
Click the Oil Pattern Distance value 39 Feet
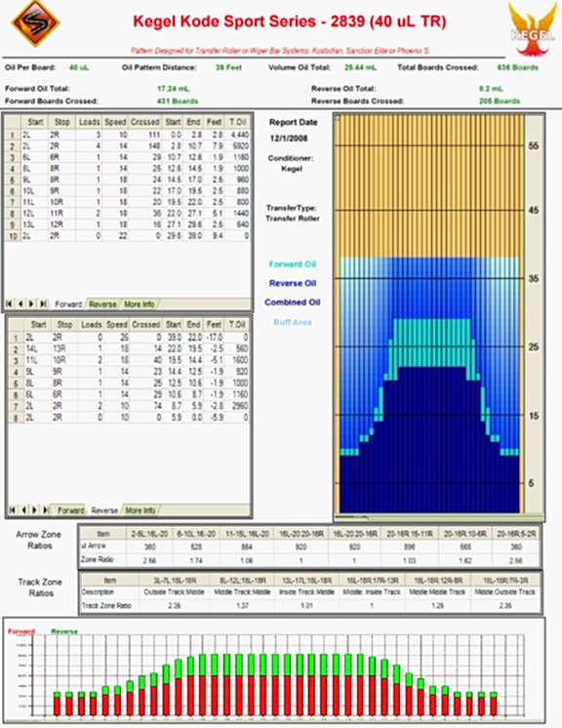[x=228, y=67]
